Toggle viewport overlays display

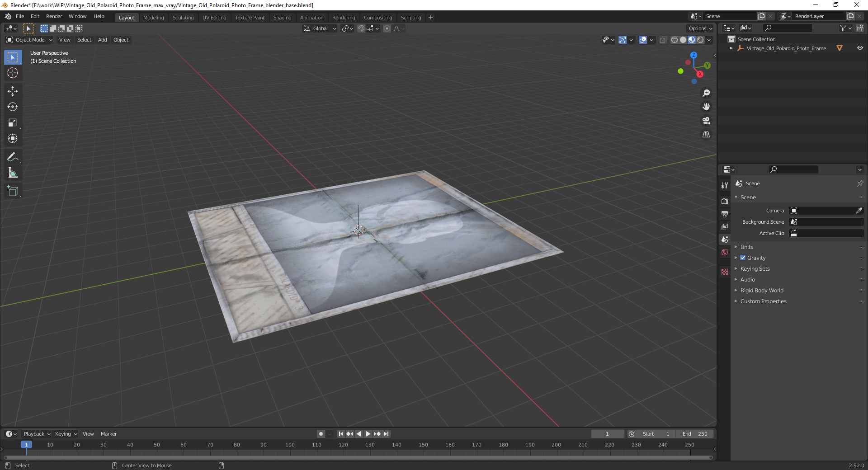click(x=643, y=40)
